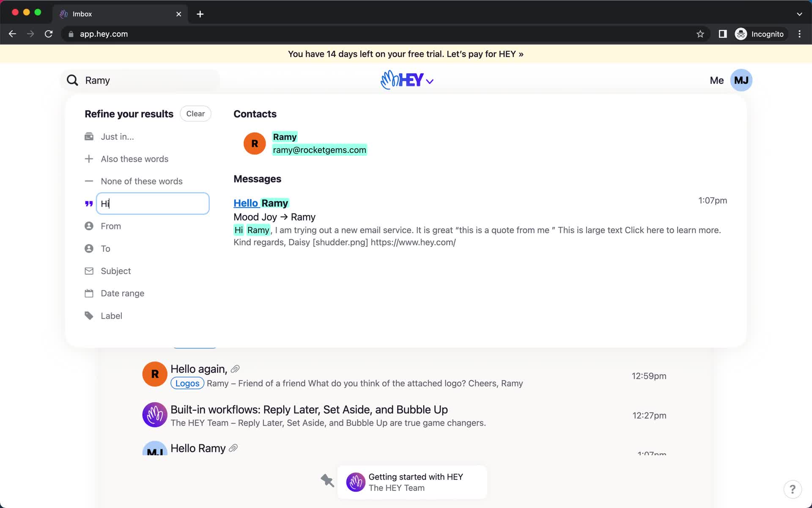Click the Subject envelope icon
The image size is (812, 508).
pos(89,271)
